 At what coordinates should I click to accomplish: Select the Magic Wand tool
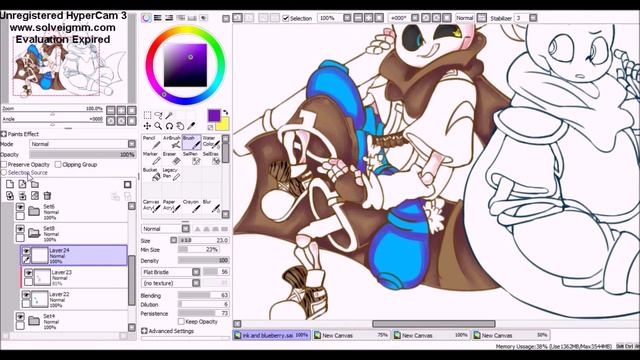click(169, 115)
